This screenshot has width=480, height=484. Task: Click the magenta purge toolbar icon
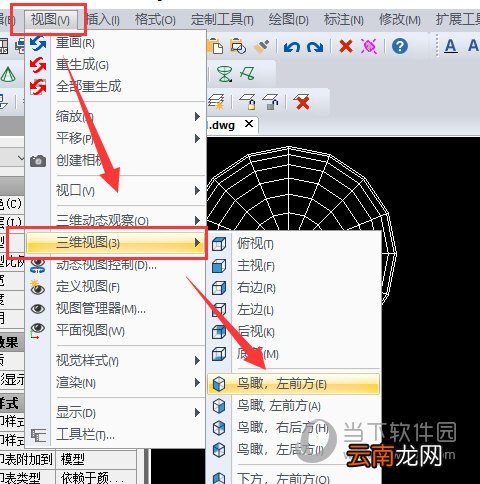369,46
